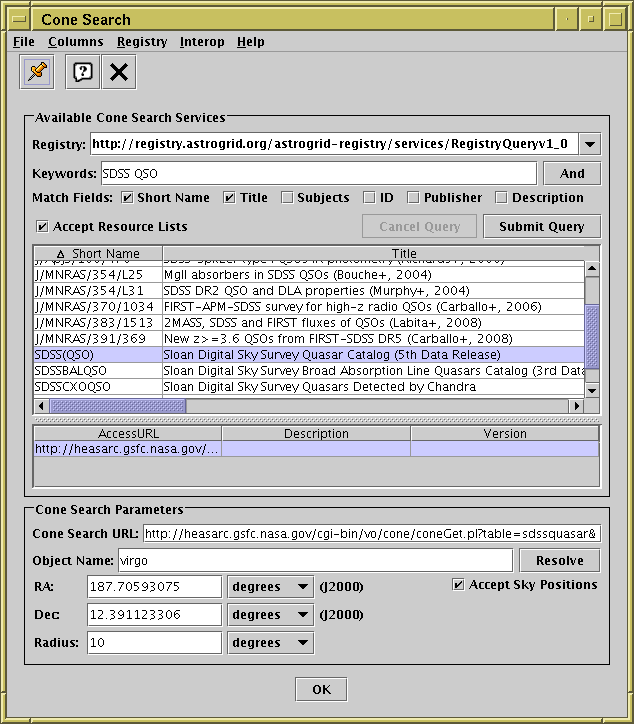Click the Cancel Query button
Image resolution: width=634 pixels, height=724 pixels.
pos(419,226)
